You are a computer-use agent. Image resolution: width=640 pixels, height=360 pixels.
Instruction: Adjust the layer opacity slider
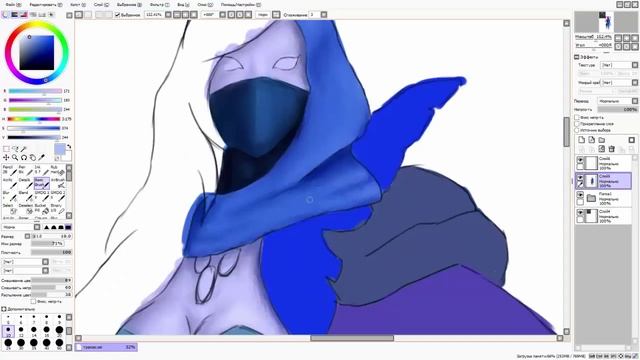tap(618, 109)
